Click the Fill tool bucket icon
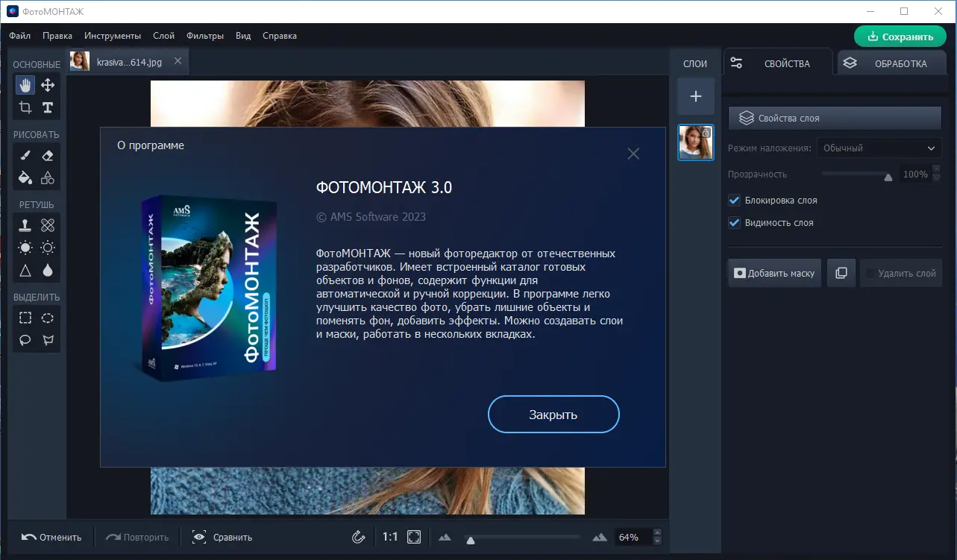Screen dimensions: 957x560 (x=25, y=177)
